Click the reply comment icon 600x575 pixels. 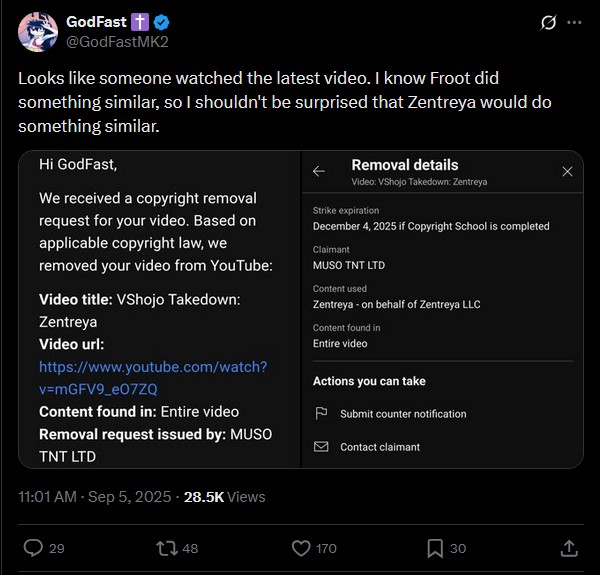33,547
